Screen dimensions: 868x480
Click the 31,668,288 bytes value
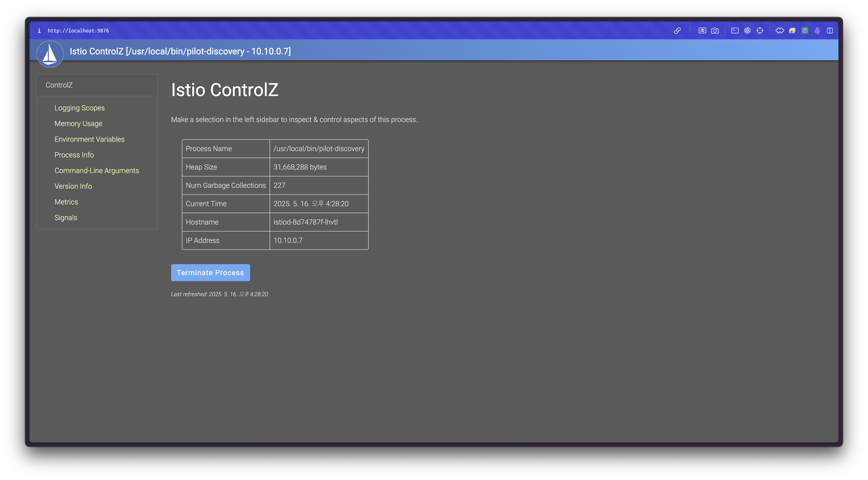click(x=300, y=167)
